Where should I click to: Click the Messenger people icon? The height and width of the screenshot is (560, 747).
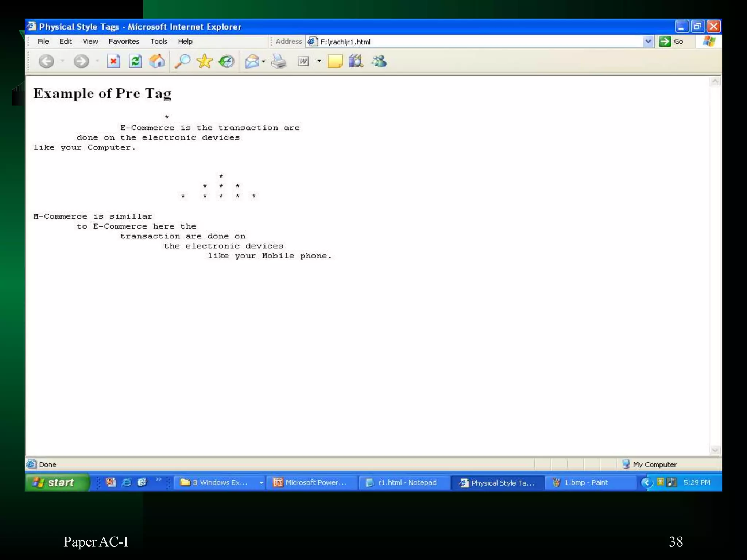[379, 61]
